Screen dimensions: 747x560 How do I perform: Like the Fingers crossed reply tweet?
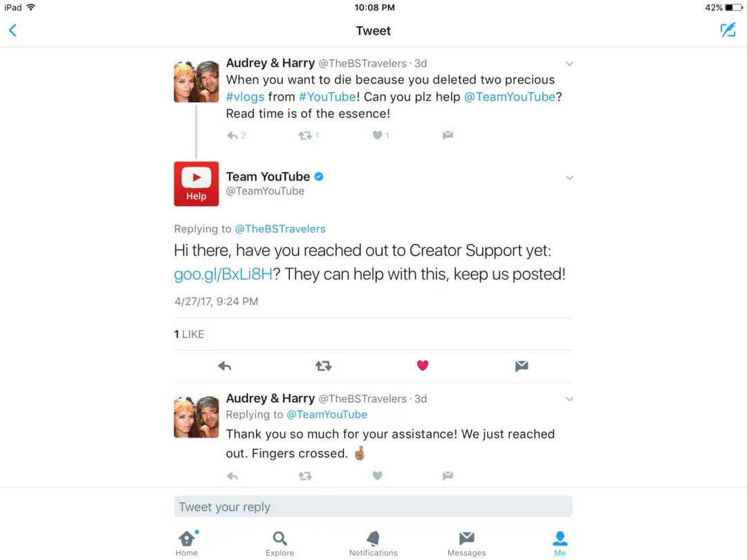coord(378,475)
